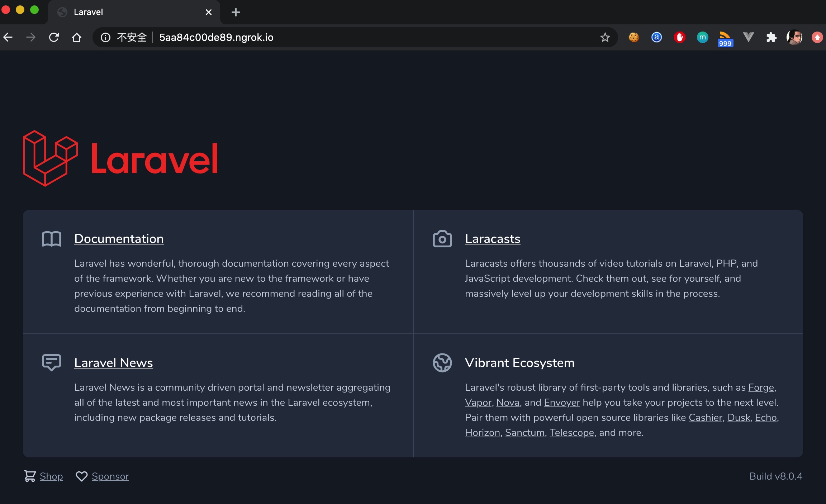The image size is (826, 504).
Task: Open the Sponsor link
Action: 110,476
